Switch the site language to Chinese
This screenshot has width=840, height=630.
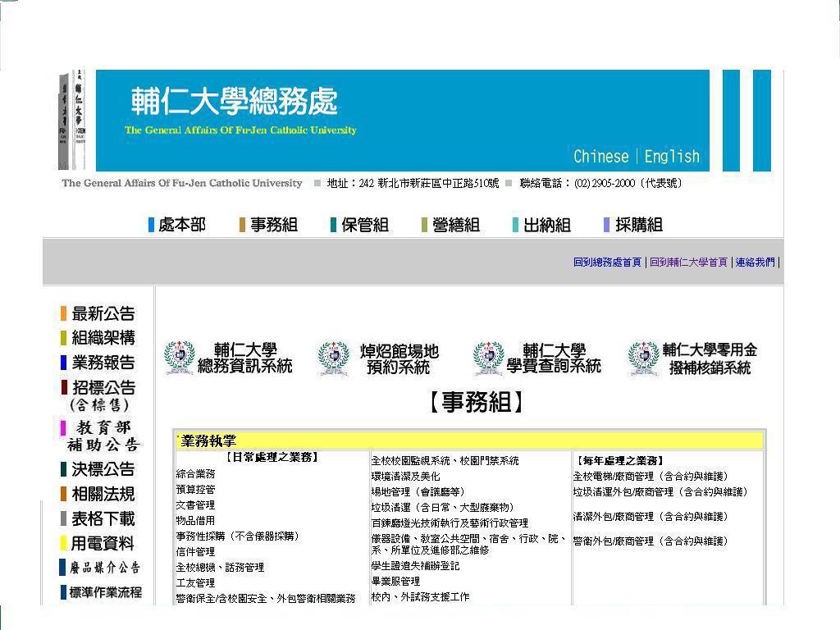pyautogui.click(x=601, y=157)
